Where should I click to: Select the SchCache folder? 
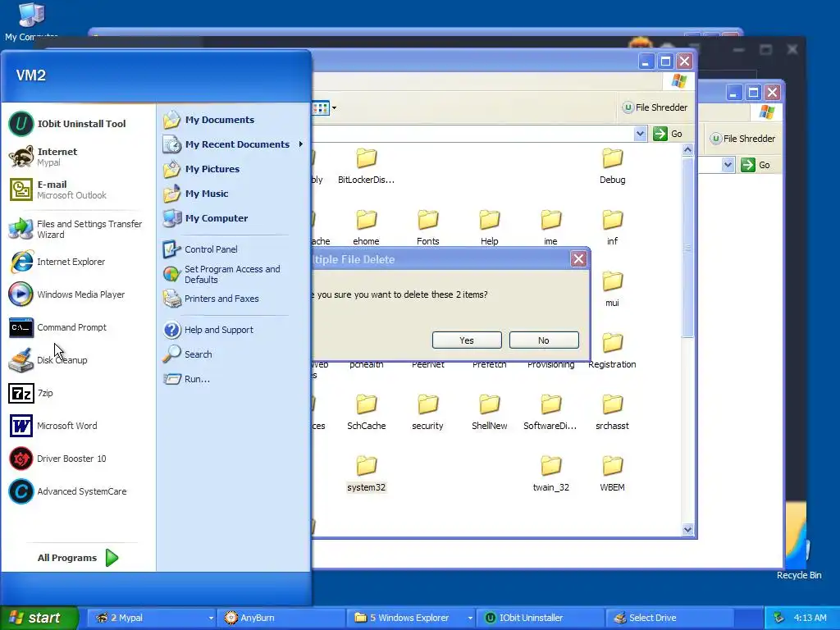tap(367, 413)
